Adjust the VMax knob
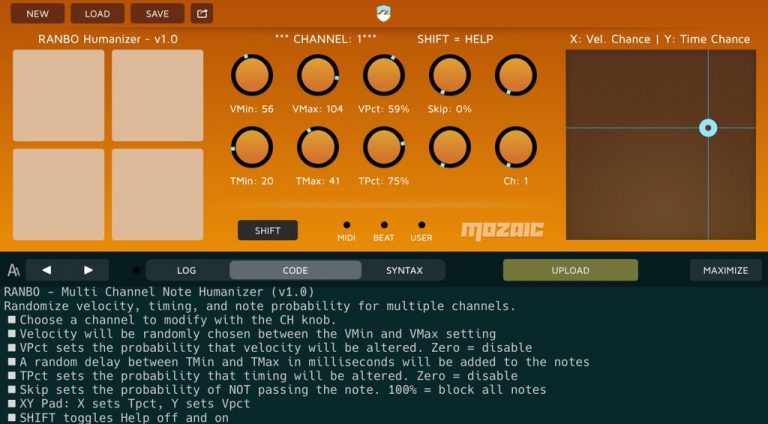This screenshot has width=768, height=424. coord(318,75)
